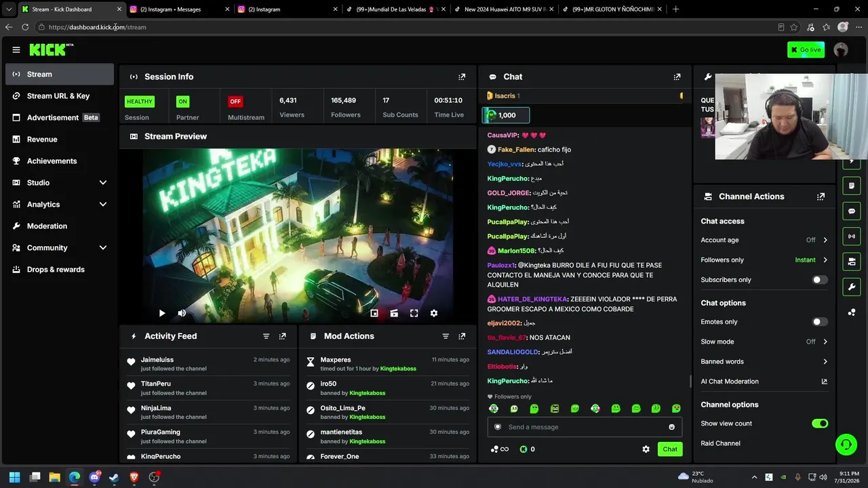
Task: Open the Activity Feed filter icon
Action: click(x=266, y=336)
